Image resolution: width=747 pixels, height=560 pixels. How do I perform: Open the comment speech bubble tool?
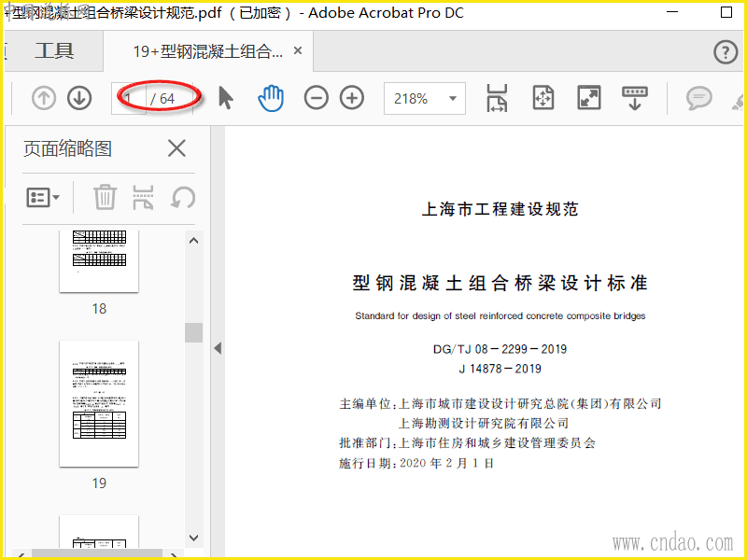click(698, 99)
